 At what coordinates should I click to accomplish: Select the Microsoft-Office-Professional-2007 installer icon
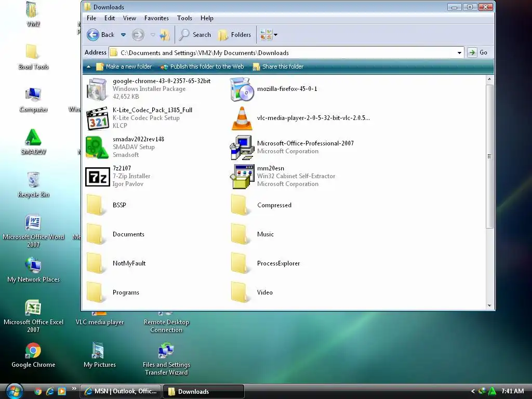pyautogui.click(x=242, y=147)
